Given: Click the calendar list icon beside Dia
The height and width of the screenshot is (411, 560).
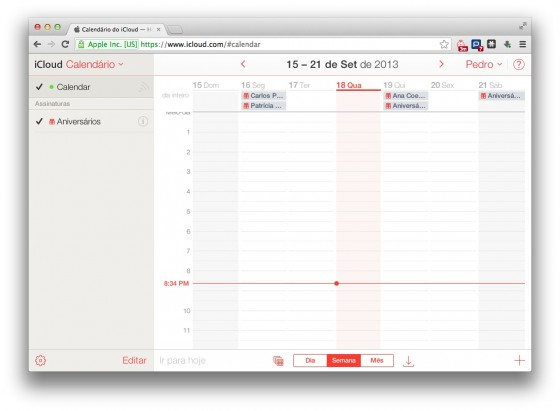Looking at the screenshot, I should [x=278, y=361].
